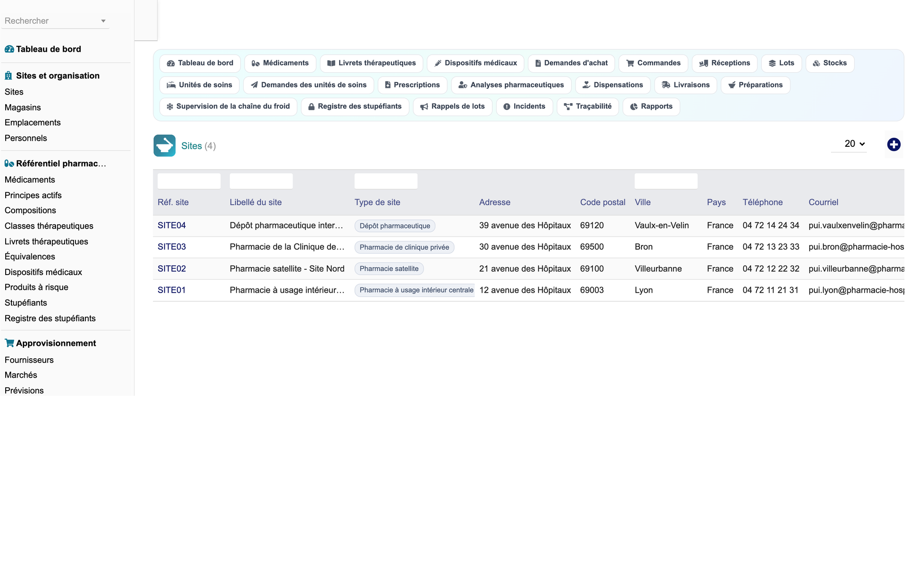924x572 pixels.
Task: Open Rappels de lots shortcut
Action: tap(453, 106)
